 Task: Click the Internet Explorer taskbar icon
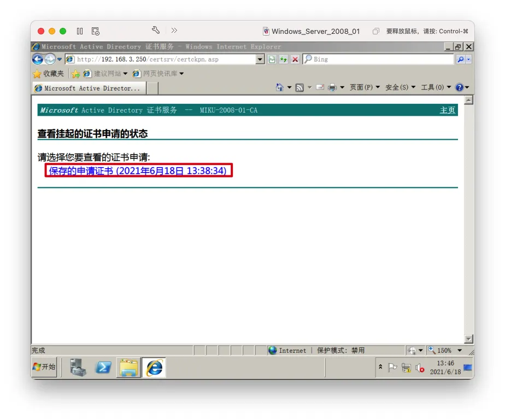tap(154, 367)
